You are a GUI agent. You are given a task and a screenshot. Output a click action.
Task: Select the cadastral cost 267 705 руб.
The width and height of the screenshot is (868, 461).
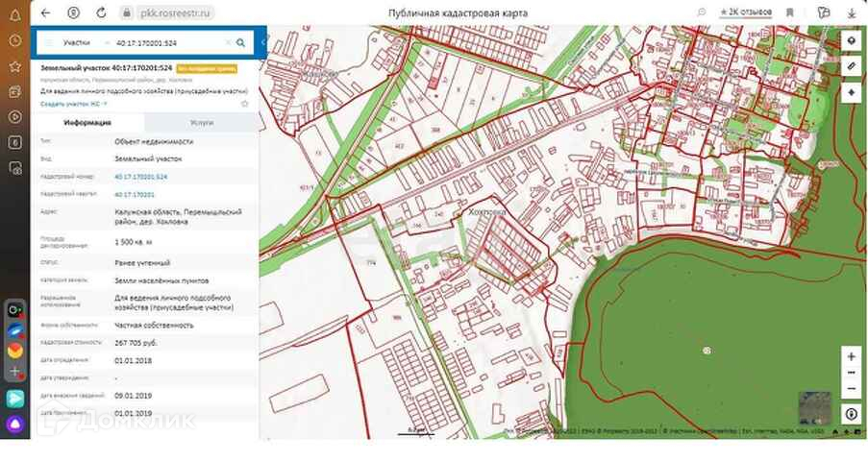[136, 343]
